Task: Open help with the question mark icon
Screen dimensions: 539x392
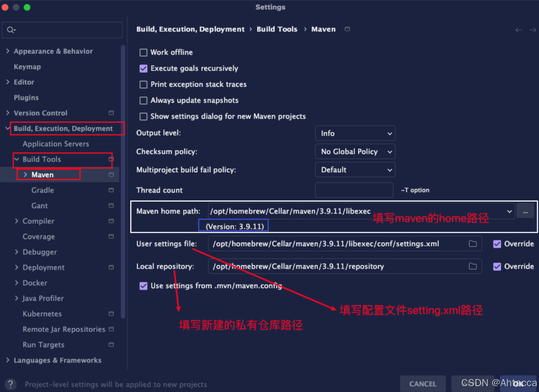Action: tap(11, 384)
